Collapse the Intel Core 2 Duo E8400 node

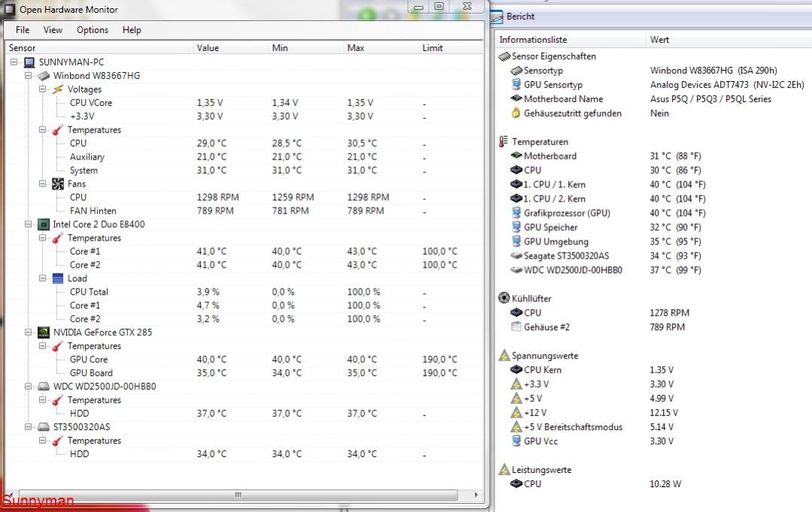coord(28,224)
